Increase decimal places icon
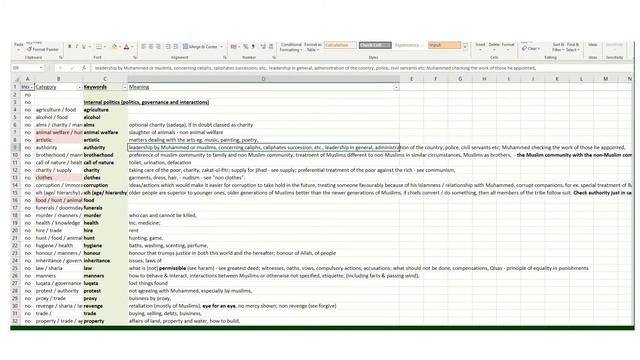This screenshot has width=640, height=360. pyautogui.click(x=263, y=47)
